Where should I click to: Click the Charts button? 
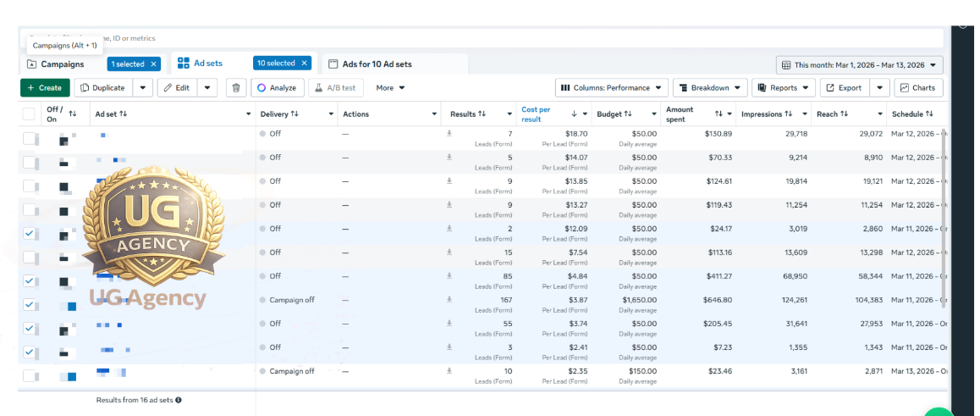point(918,87)
